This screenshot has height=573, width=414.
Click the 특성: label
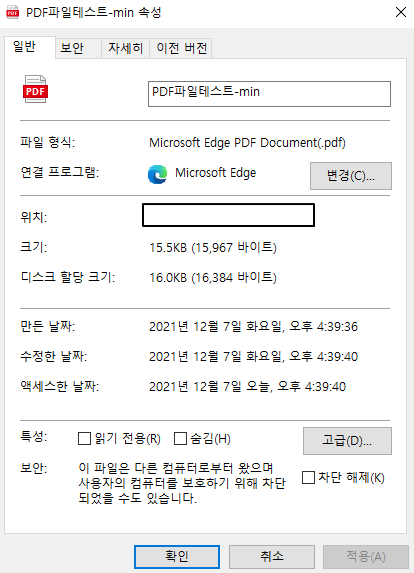pyautogui.click(x=34, y=436)
